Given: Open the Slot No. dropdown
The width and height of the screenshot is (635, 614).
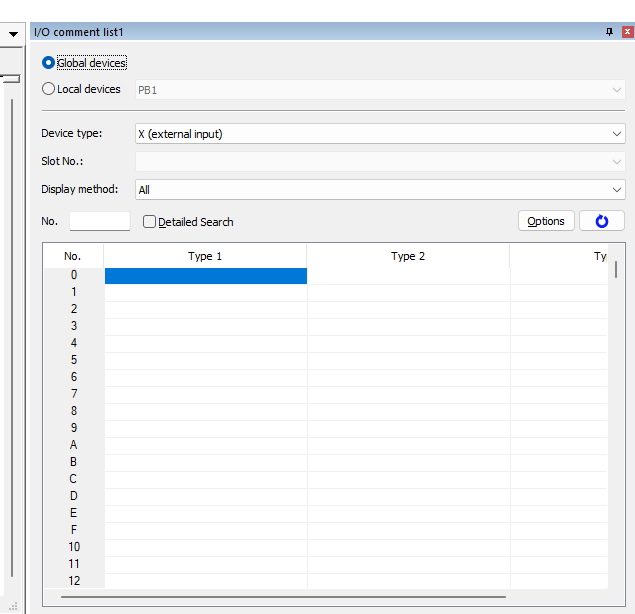Looking at the screenshot, I should 380,162.
